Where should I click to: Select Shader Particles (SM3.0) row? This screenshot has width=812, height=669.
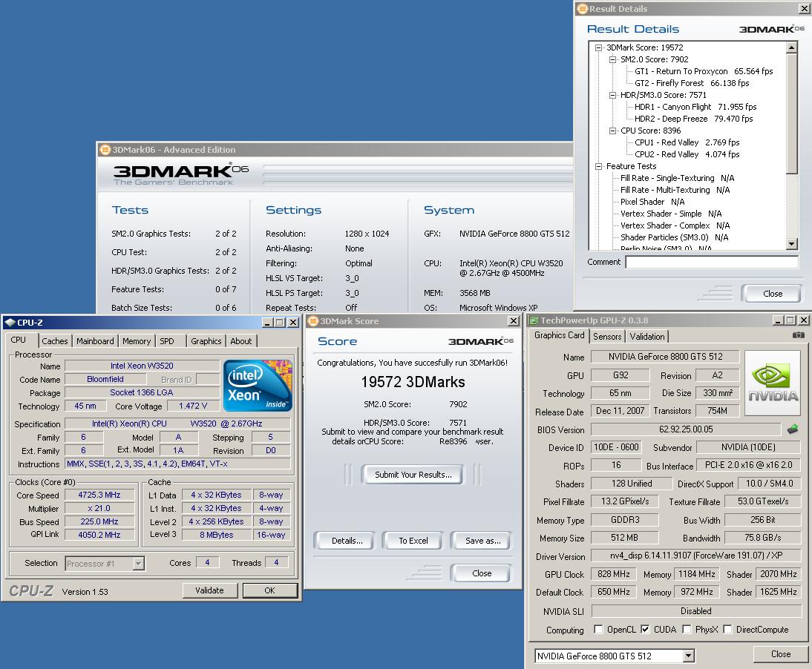coord(674,238)
